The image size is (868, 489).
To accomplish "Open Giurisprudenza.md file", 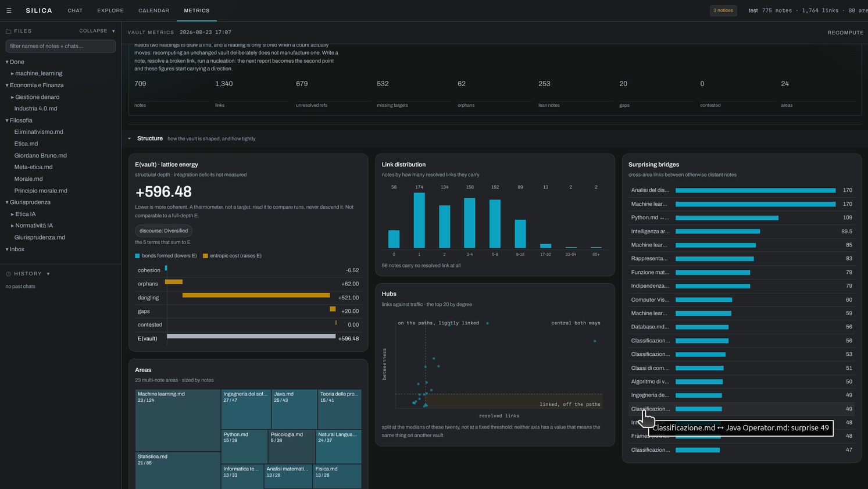I will coord(40,237).
